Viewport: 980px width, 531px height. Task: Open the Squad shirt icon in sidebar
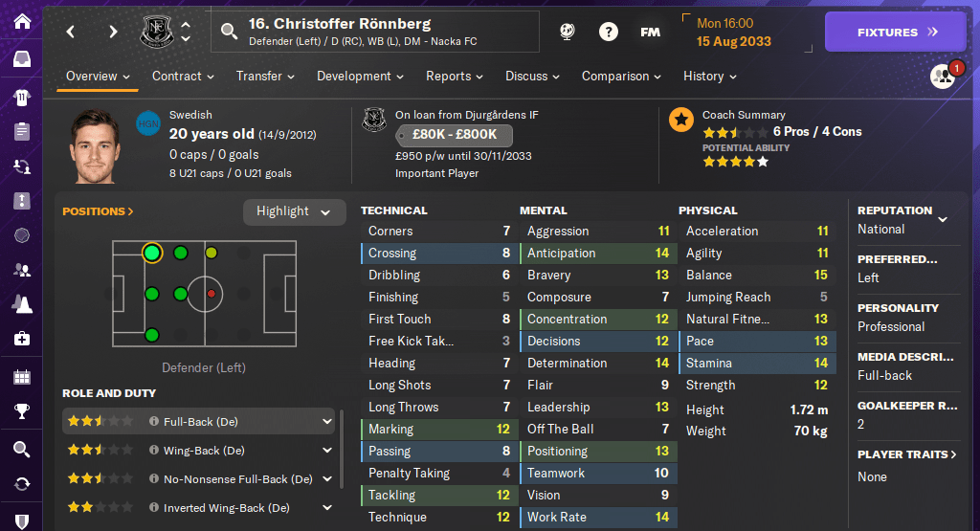tap(21, 96)
